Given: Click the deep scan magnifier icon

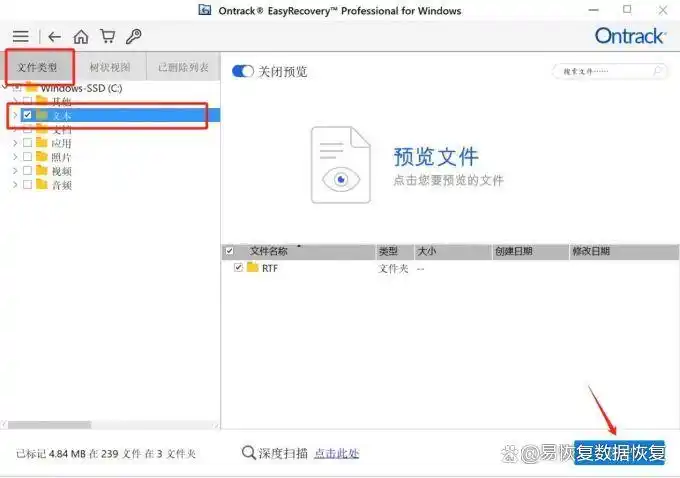Looking at the screenshot, I should [248, 453].
